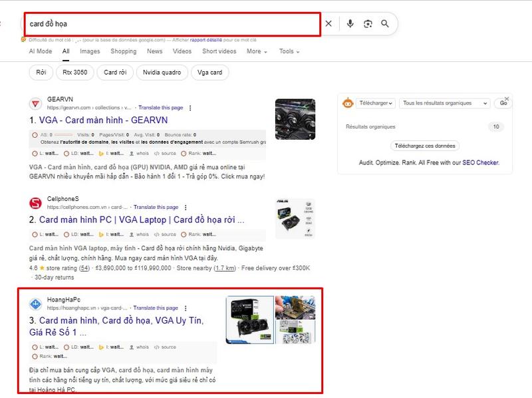Click Translate this page for CellphoneS
Screen dimensions: 532x398
156,207
